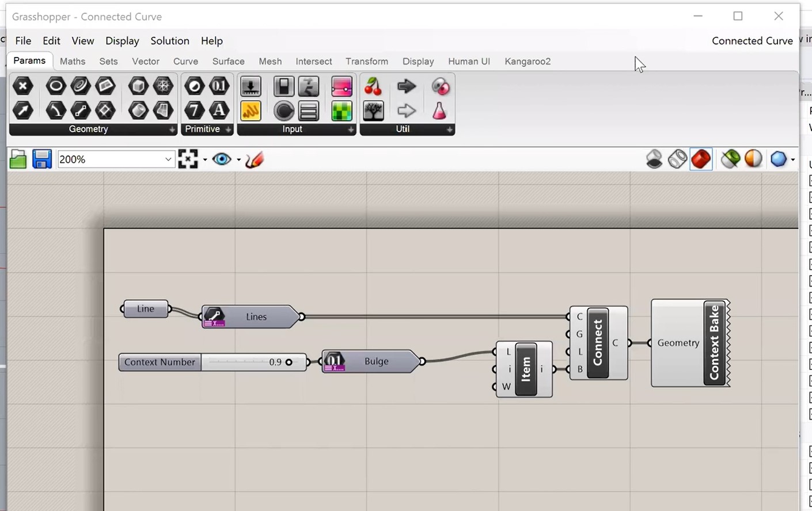The image size is (812, 511).
Task: Pick the green checkered icon in Input
Action: coord(342,110)
